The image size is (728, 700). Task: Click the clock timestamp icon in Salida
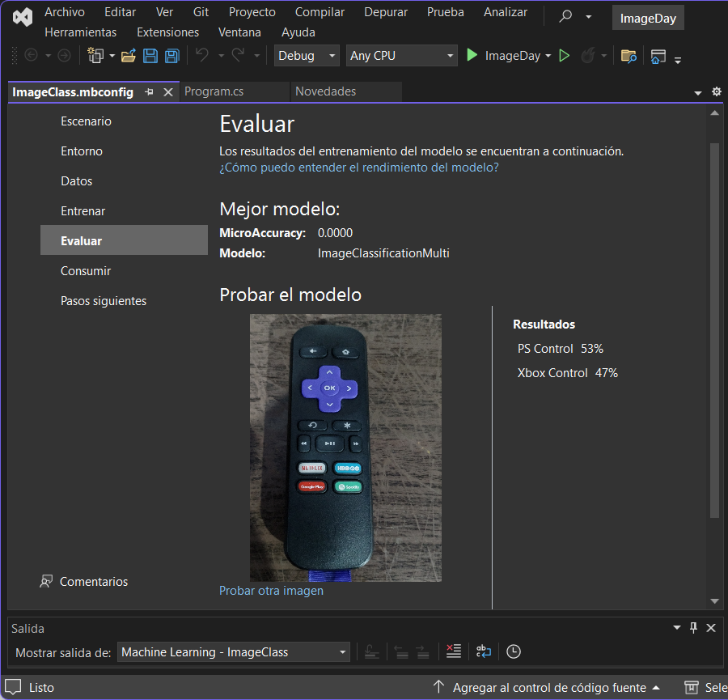click(513, 651)
